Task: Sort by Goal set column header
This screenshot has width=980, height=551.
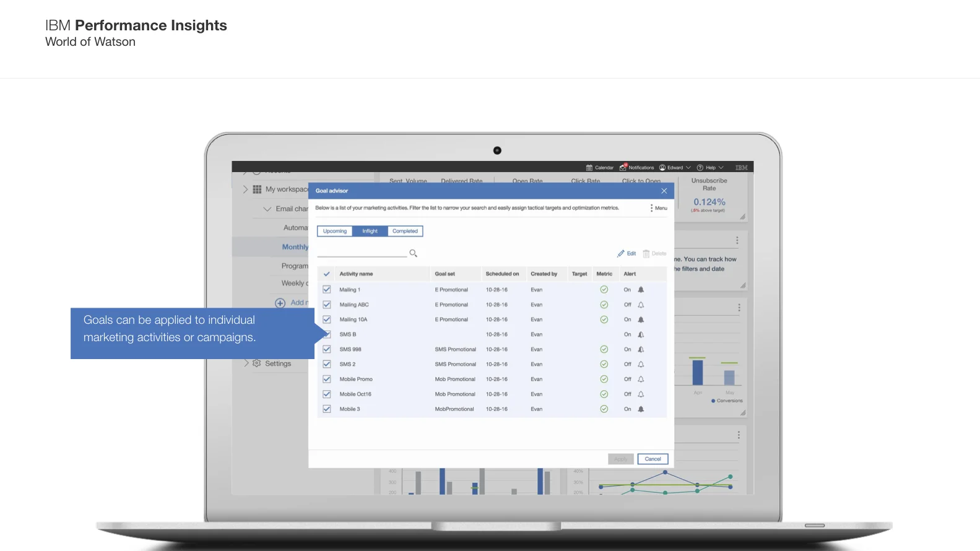Action: [x=444, y=274]
